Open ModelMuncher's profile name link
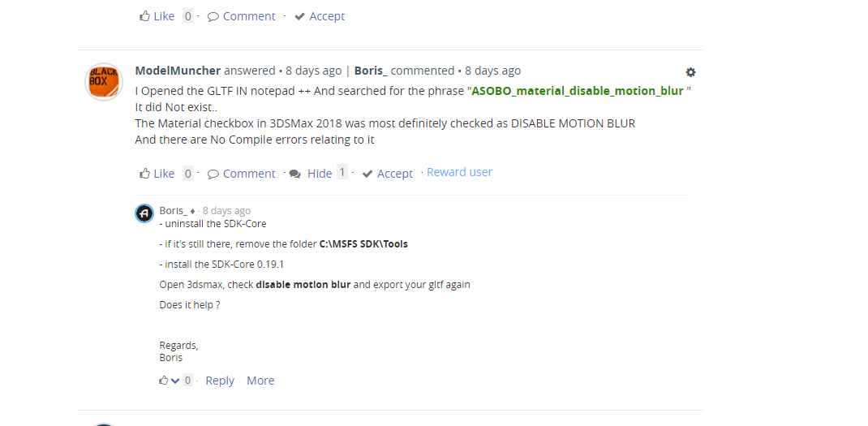This screenshot has height=426, width=868. [x=178, y=71]
